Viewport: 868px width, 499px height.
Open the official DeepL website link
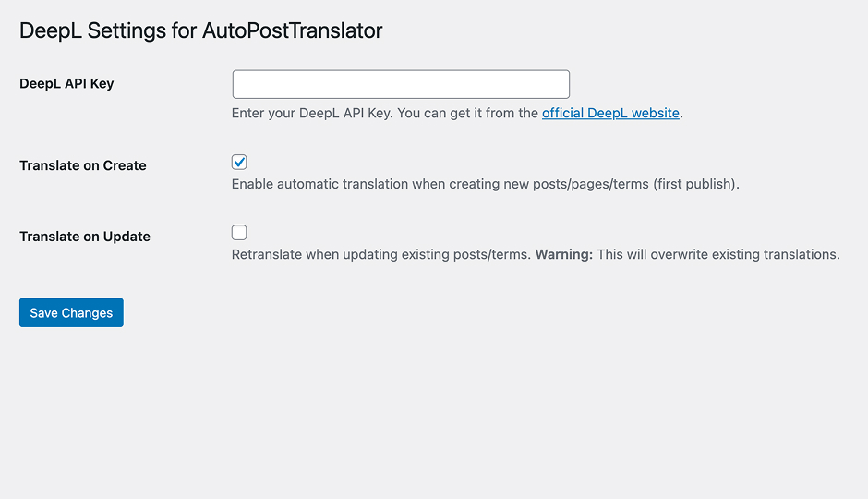(610, 113)
